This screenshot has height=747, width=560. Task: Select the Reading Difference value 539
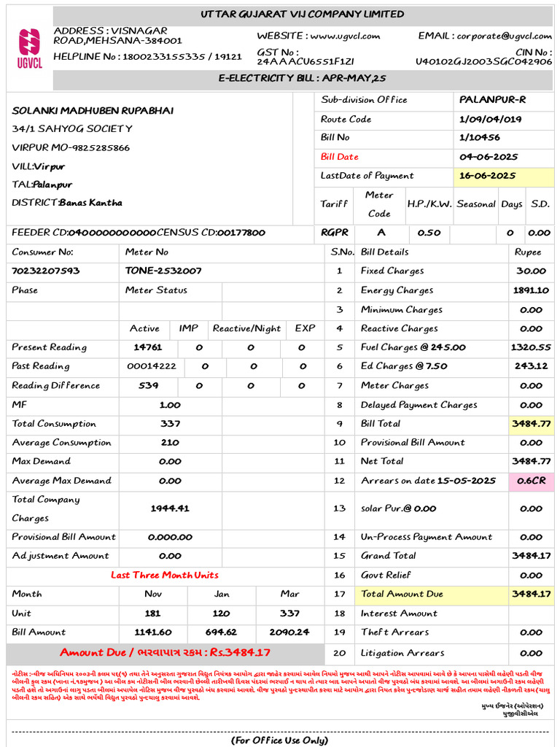149,385
